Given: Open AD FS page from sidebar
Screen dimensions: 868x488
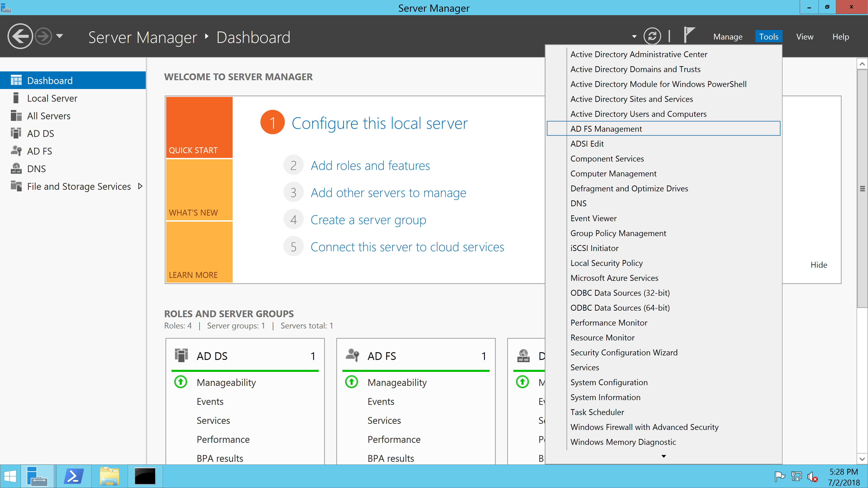Looking at the screenshot, I should pyautogui.click(x=73, y=151).
